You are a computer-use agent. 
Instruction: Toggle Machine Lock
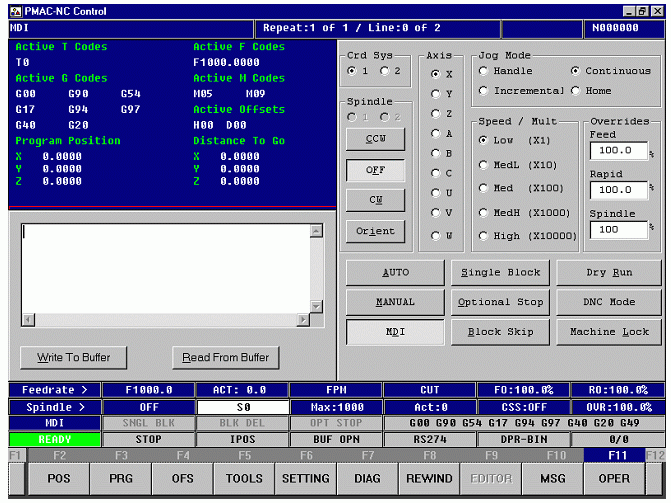[x=609, y=332]
